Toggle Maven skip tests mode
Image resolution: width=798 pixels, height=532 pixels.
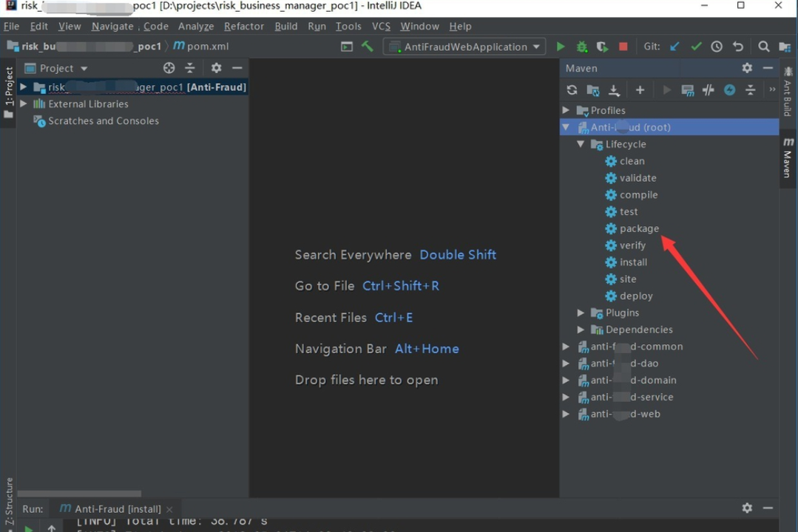point(730,90)
